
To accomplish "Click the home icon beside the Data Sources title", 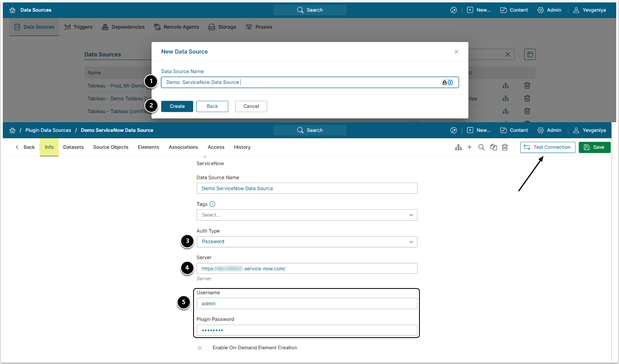I will click(12, 10).
